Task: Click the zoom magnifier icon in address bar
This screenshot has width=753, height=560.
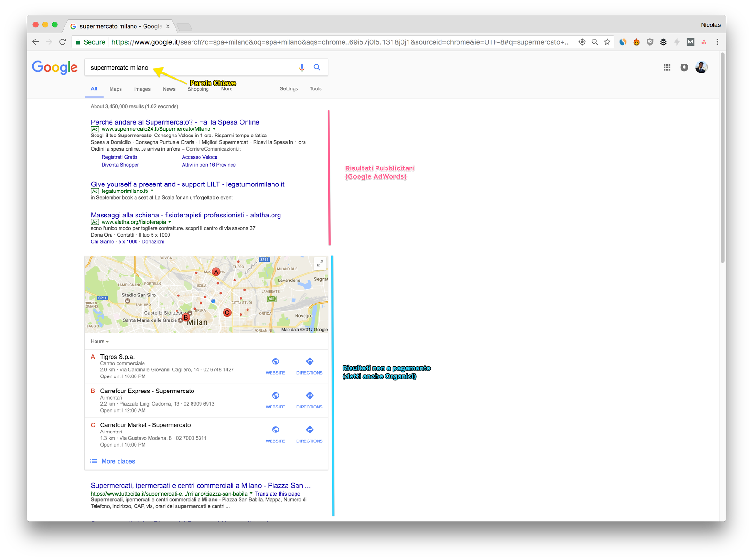Action: (595, 42)
